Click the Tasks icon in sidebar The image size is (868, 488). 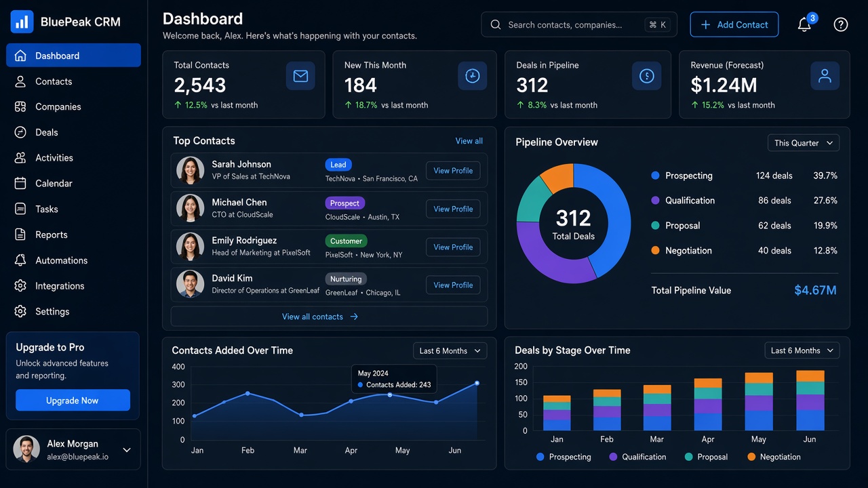pyautogui.click(x=20, y=209)
